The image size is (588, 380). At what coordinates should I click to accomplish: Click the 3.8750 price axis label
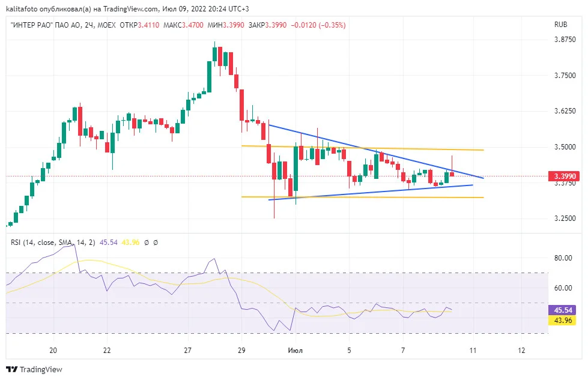(565, 40)
